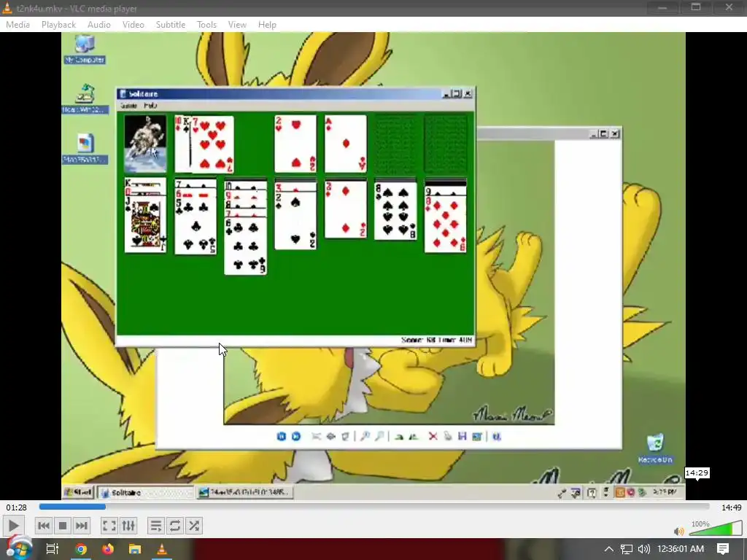The height and width of the screenshot is (560, 747).
Task: Open clock showing 12:36:01 AM
Action: coord(681,549)
